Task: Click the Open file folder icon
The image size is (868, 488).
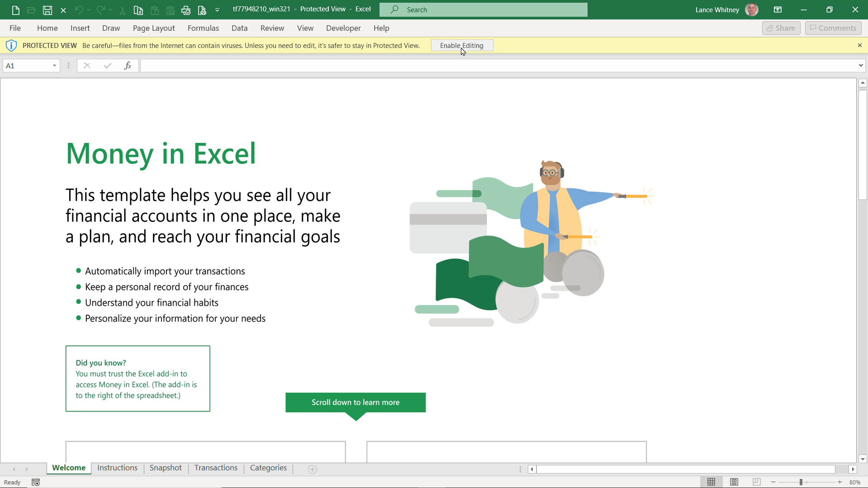Action: click(x=31, y=9)
